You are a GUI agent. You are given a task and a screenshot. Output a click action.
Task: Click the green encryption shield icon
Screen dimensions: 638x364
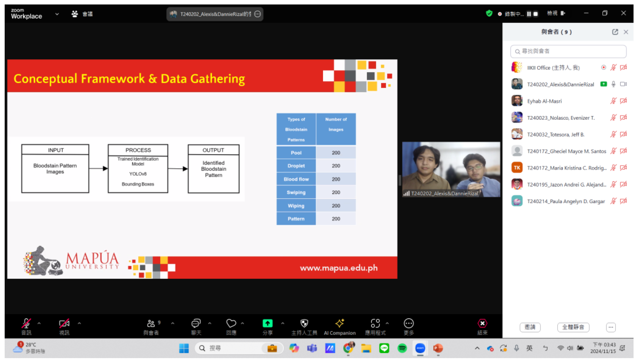pyautogui.click(x=489, y=13)
